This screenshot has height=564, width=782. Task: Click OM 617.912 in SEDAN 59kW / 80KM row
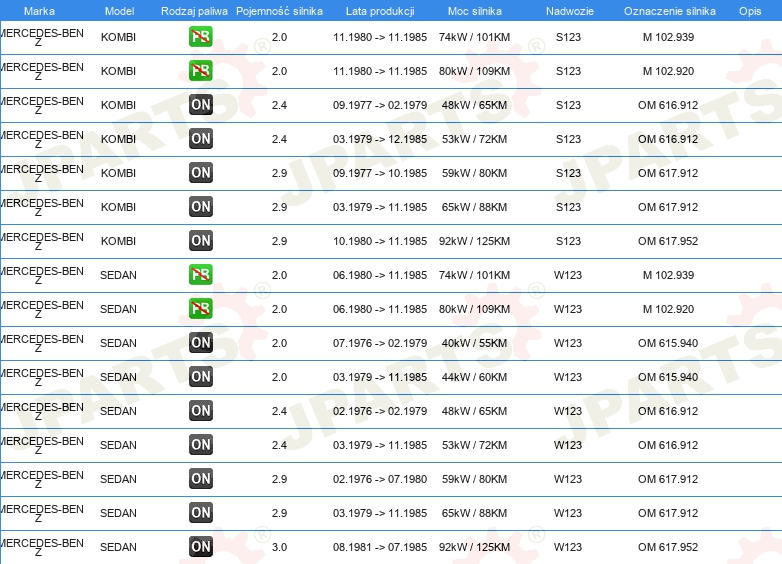pos(668,479)
